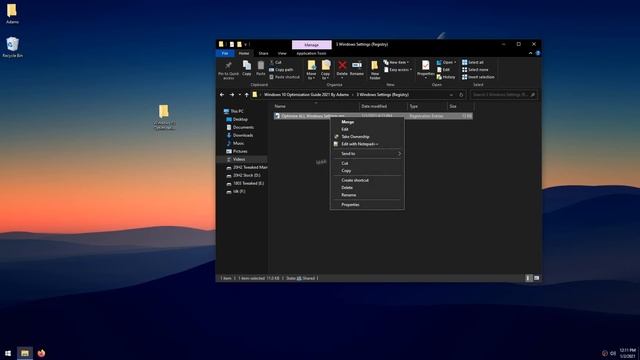Click the Search 3 Windows Settings box

point(503,95)
